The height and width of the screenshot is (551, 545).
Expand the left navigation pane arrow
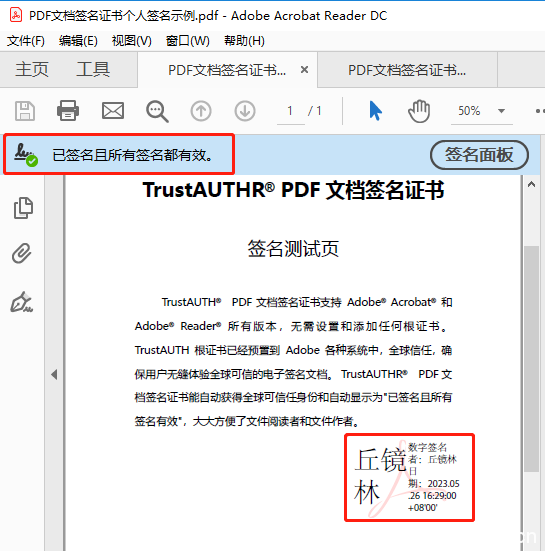pyautogui.click(x=54, y=374)
